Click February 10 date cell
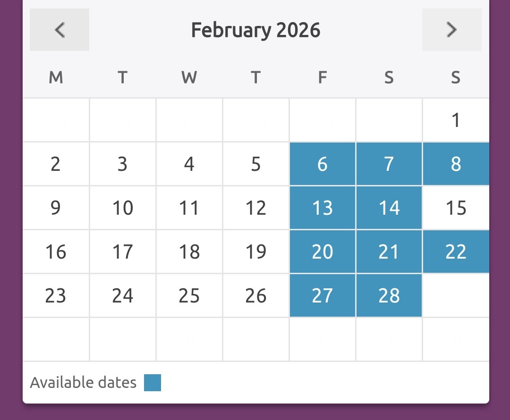This screenshot has height=420, width=510. pos(123,208)
